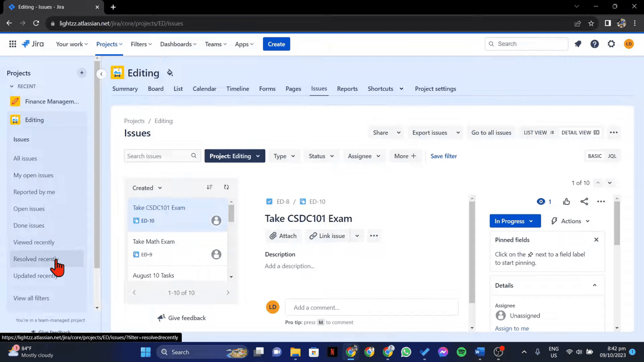Open the Jira apps grid icon
This screenshot has width=644, height=362.
[x=13, y=44]
